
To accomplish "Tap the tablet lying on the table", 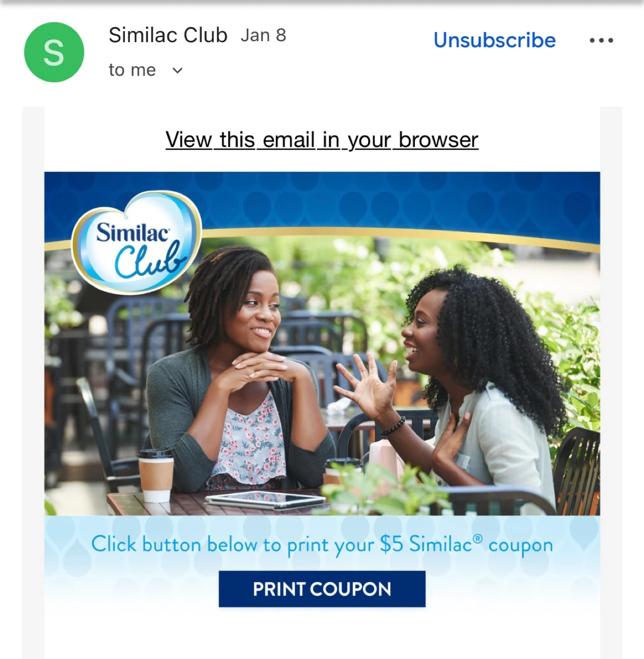I will 266,500.
